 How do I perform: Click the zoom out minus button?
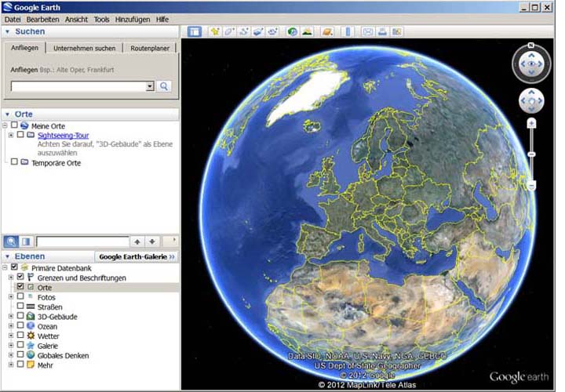pyautogui.click(x=531, y=186)
